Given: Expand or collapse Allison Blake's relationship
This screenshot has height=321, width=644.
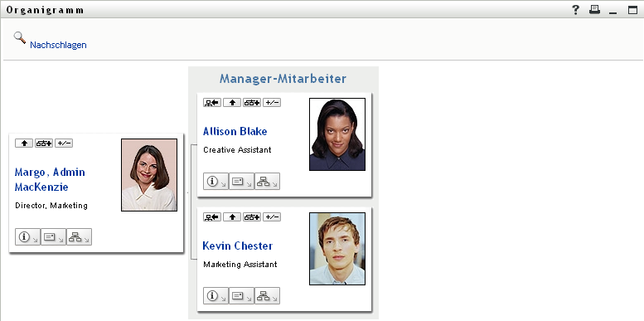Looking at the screenshot, I should click(272, 103).
